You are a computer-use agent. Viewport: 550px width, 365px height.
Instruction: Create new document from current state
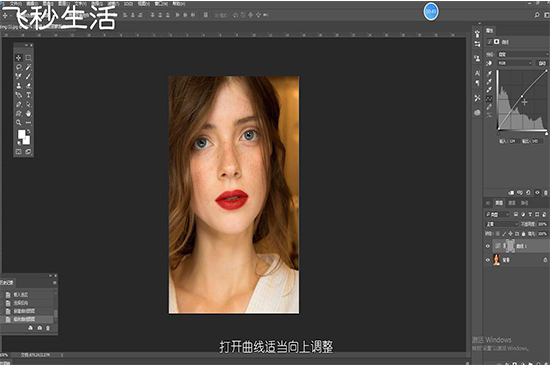[31, 328]
